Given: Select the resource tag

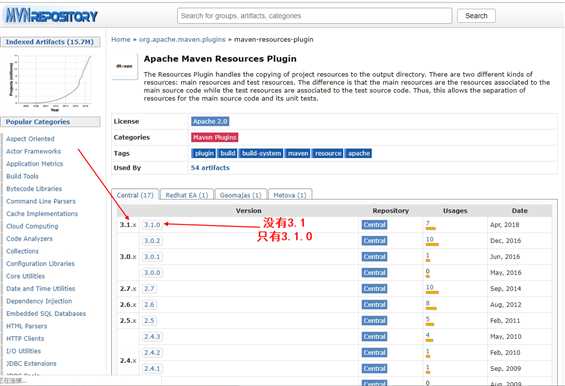Looking at the screenshot, I should (x=328, y=154).
